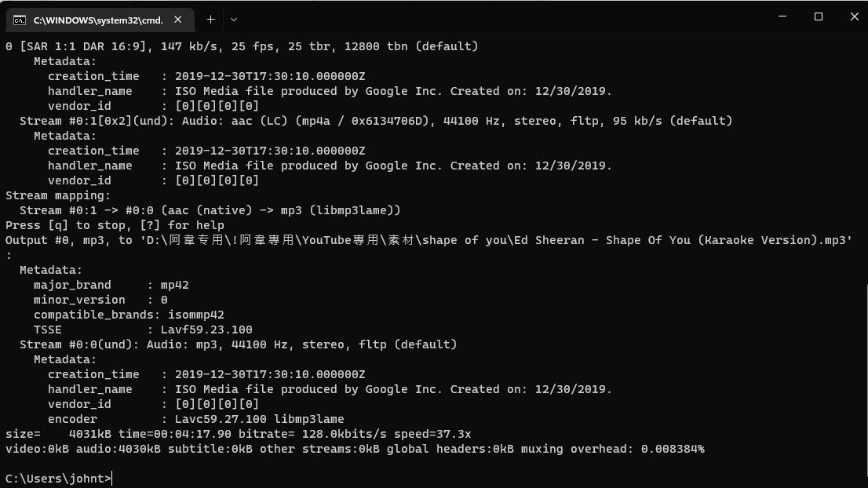Click the C:\Users\johnt> command prompt line
The height and width of the screenshot is (488, 868).
59,479
